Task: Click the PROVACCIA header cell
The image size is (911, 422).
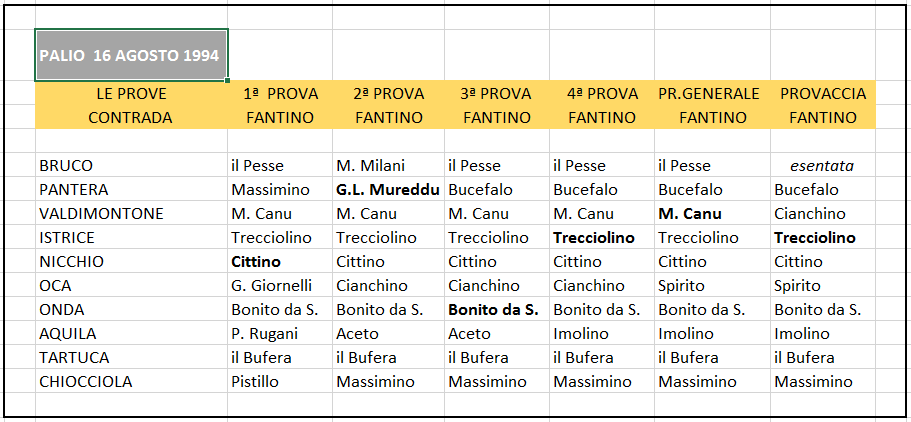Action: tap(823, 93)
